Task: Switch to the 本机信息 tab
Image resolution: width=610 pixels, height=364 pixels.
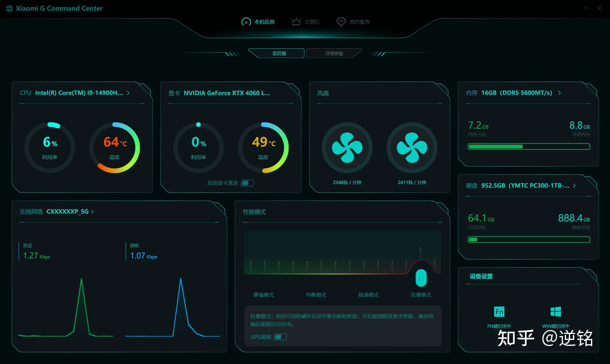Action: point(258,22)
